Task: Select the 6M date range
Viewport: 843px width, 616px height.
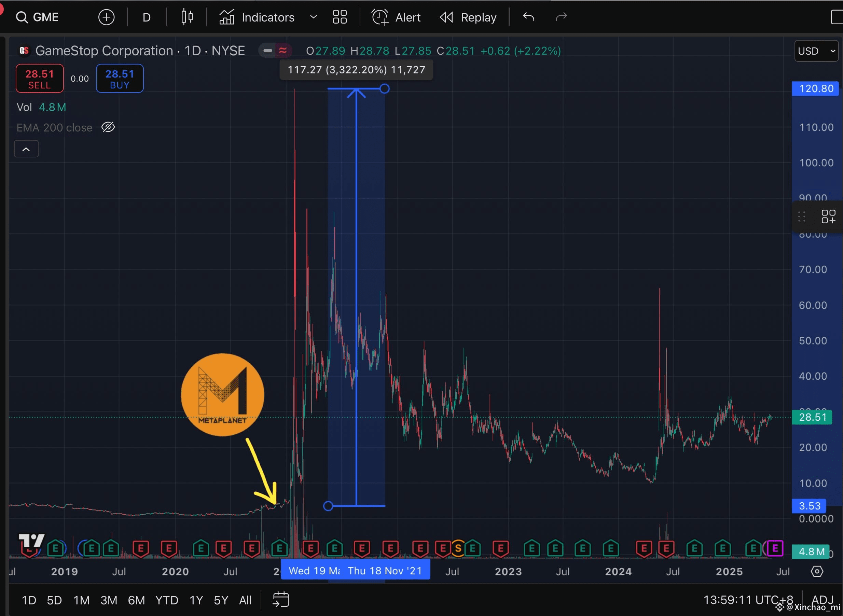Action: coord(136,600)
